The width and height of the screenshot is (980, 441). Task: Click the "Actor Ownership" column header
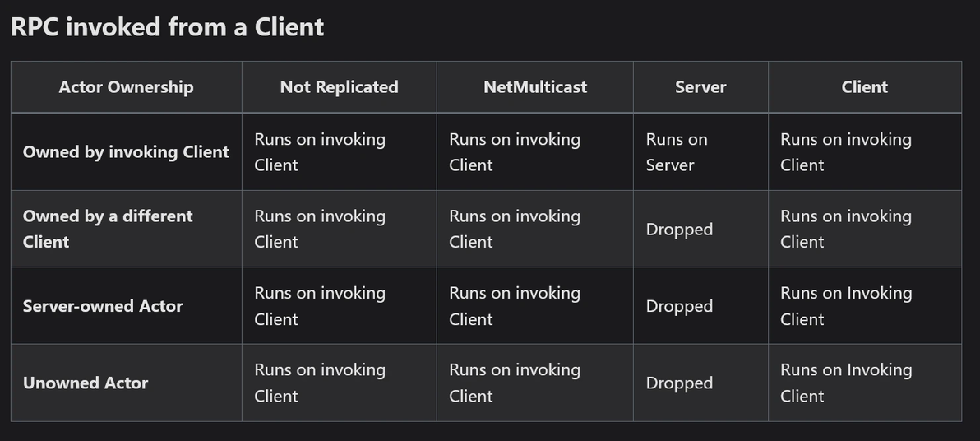pos(126,87)
